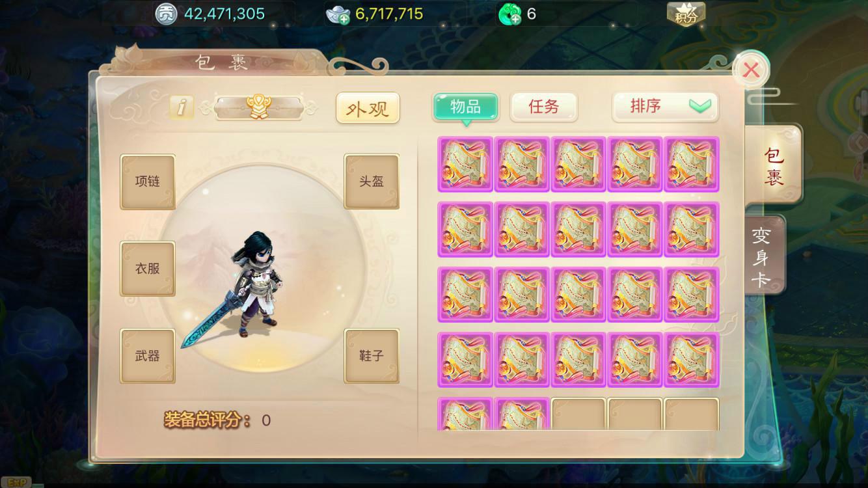Image resolution: width=868 pixels, height=488 pixels.
Task: Switch to the 任务 quest tab
Action: pos(544,107)
